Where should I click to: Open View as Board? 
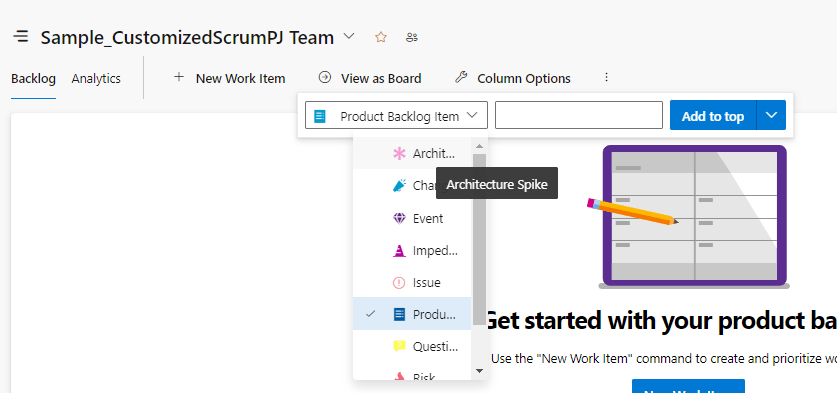coord(370,78)
